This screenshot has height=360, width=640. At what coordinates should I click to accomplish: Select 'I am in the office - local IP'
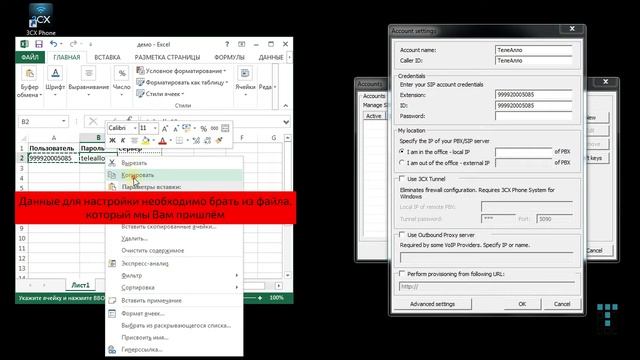pos(402,151)
